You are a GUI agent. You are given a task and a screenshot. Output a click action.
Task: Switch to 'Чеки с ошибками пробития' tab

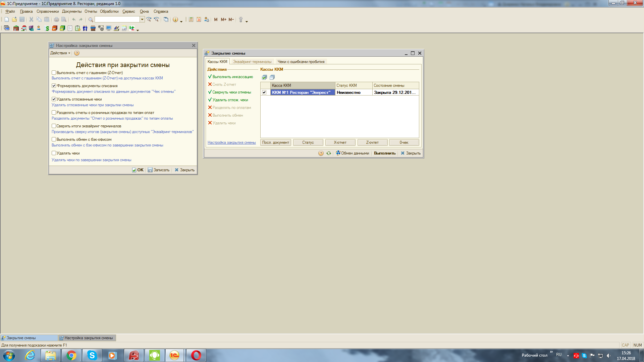coord(301,62)
